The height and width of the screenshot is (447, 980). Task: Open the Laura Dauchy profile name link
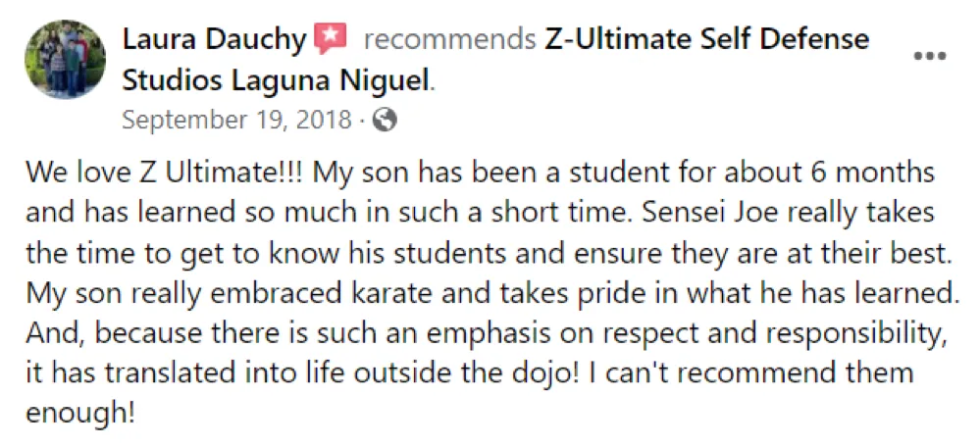[215, 40]
